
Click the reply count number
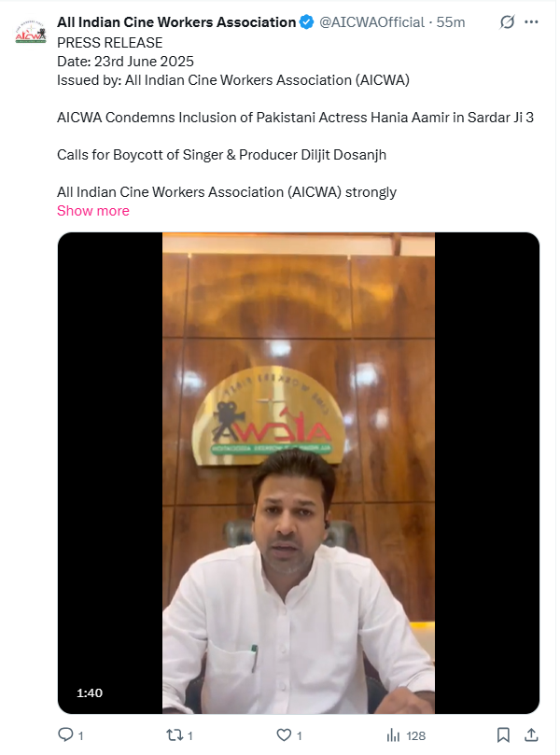(80, 735)
